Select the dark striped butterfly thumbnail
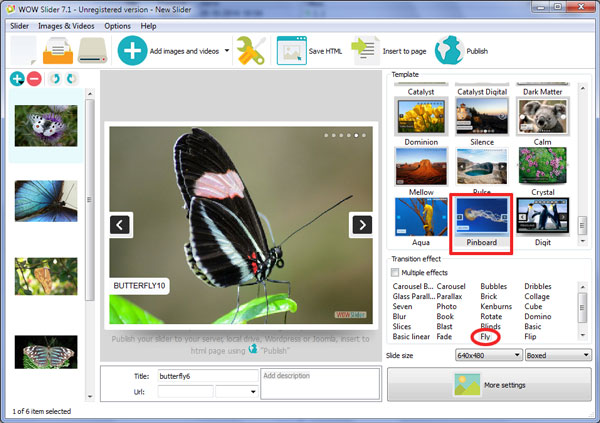The width and height of the screenshot is (600, 423). click(x=46, y=352)
